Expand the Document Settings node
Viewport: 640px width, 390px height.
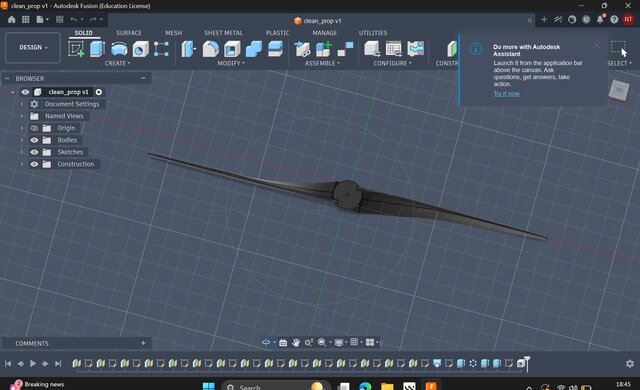point(22,104)
